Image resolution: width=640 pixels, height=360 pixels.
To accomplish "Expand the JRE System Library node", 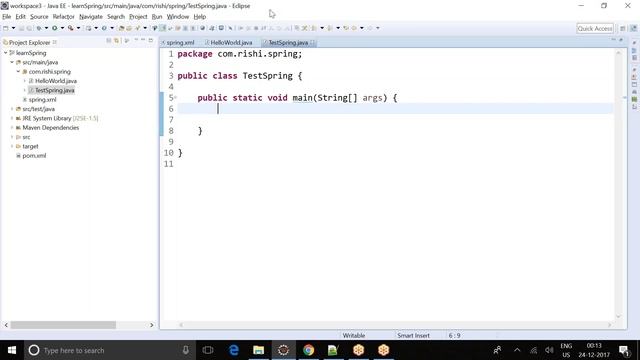I will (x=12, y=118).
